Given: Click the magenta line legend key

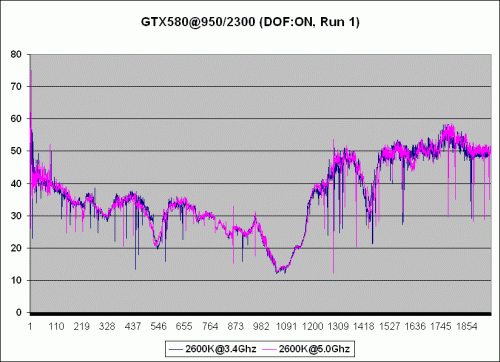Looking at the screenshot, I should coord(269,349).
